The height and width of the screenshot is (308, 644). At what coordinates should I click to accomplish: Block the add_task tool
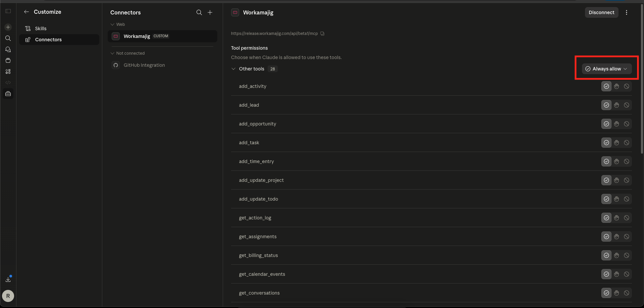[x=627, y=143]
